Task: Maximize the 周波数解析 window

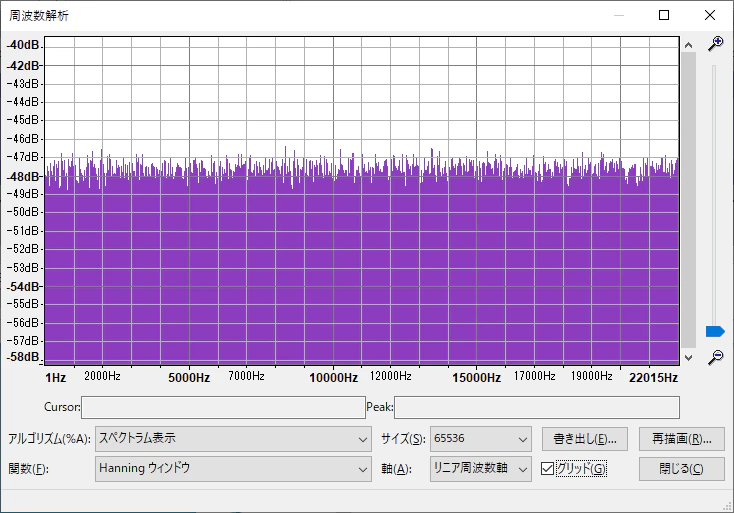Action: point(664,15)
